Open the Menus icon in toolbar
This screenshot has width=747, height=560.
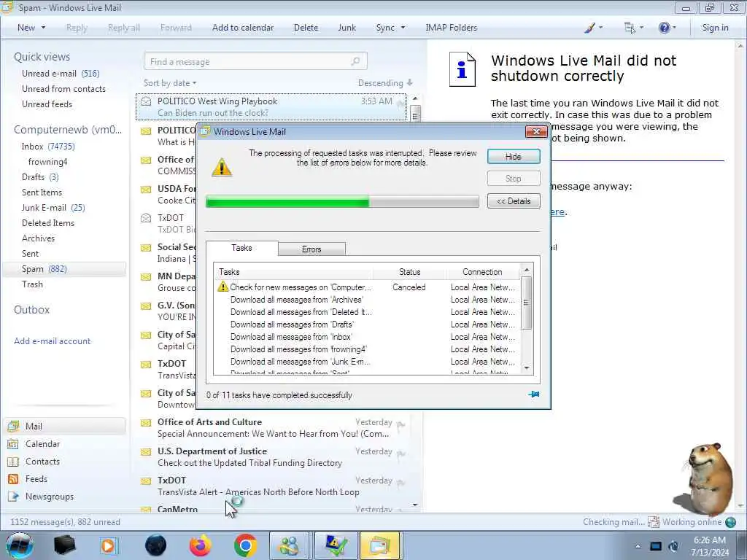(630, 28)
